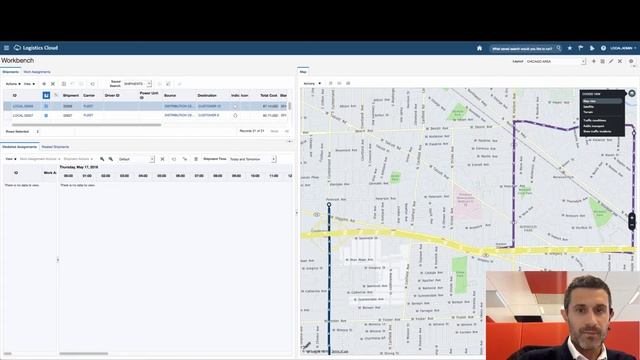Open the Help icon in header

[x=603, y=48]
